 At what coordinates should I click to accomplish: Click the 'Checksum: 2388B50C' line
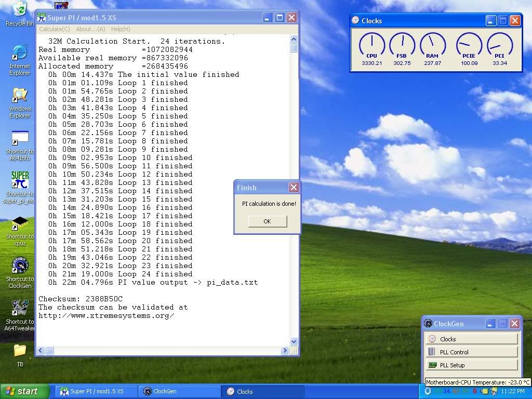pos(81,299)
